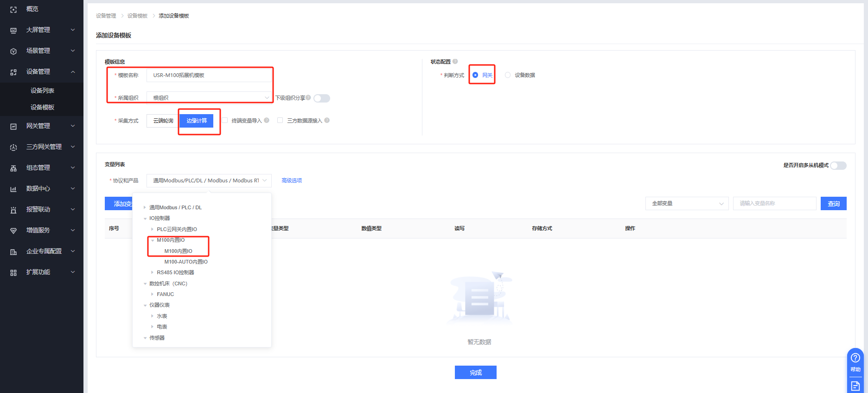
Task: Click the 完成 button
Action: point(475,373)
